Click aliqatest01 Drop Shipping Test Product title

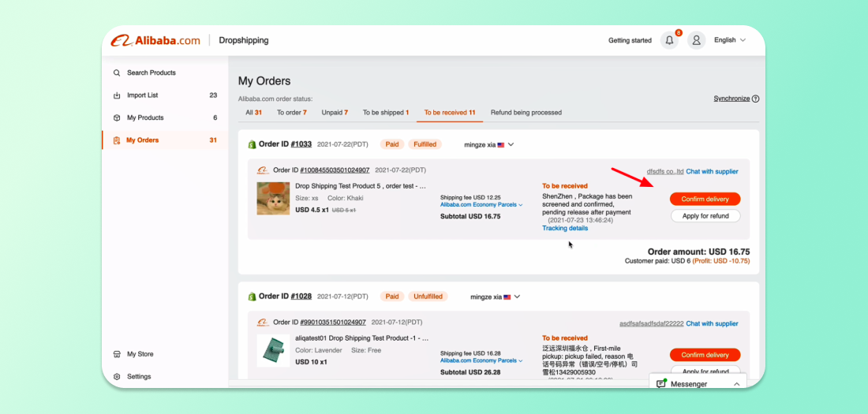pos(362,339)
